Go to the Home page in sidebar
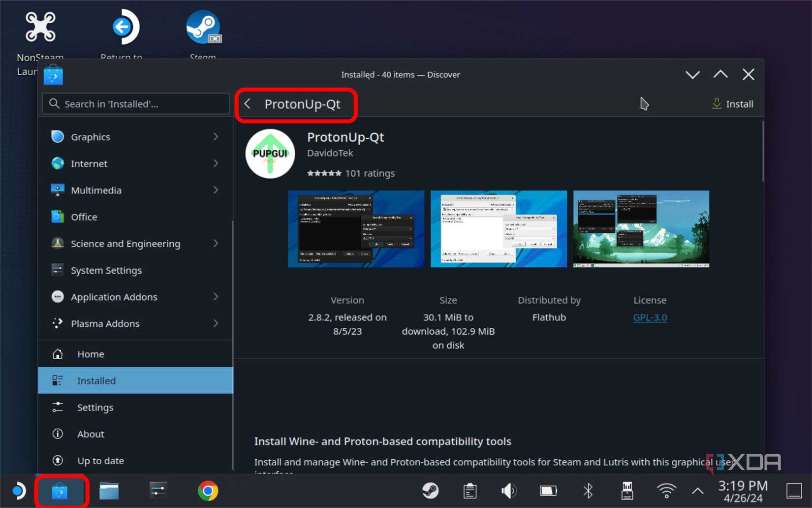Screen dimensions: 812x508 tap(135, 354)
